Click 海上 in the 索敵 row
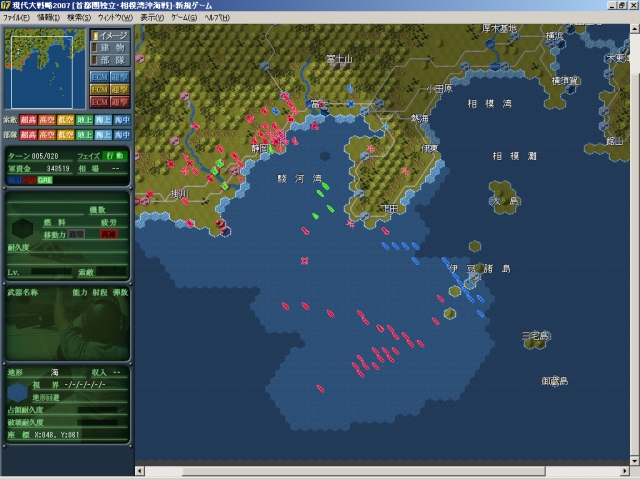Image resolution: width=640 pixels, height=480 pixels. coord(103,120)
